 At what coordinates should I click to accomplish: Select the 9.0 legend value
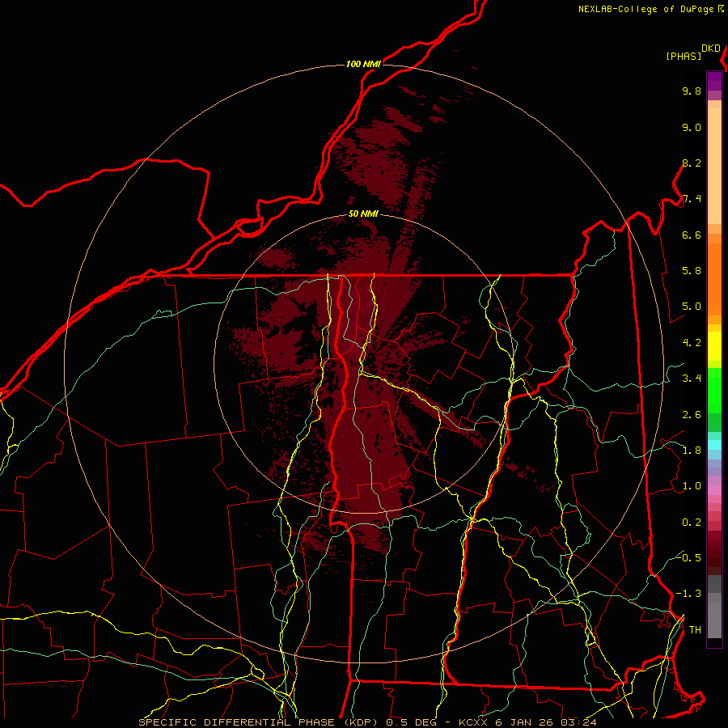coord(692,127)
